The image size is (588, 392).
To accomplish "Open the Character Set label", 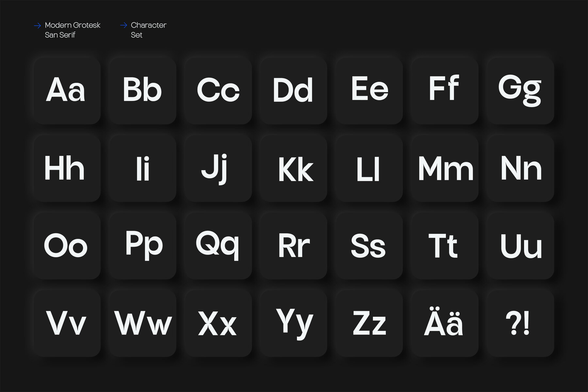I will [148, 30].
